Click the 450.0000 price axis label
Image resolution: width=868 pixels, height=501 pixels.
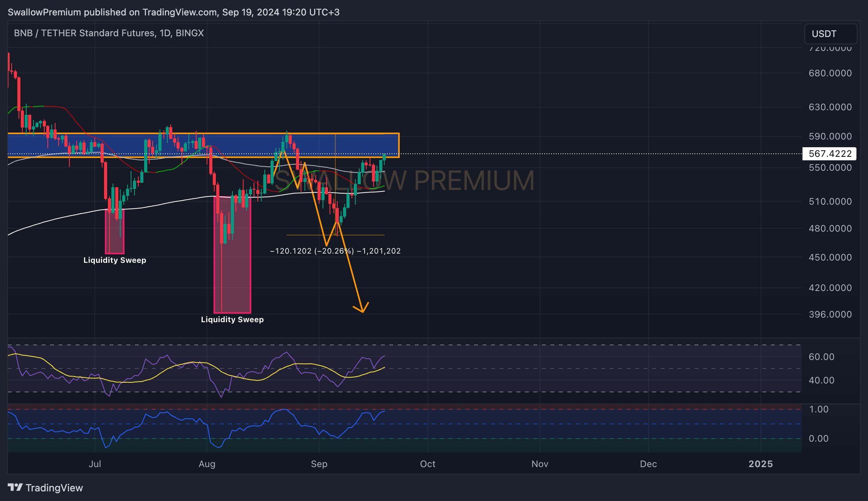[x=830, y=257]
